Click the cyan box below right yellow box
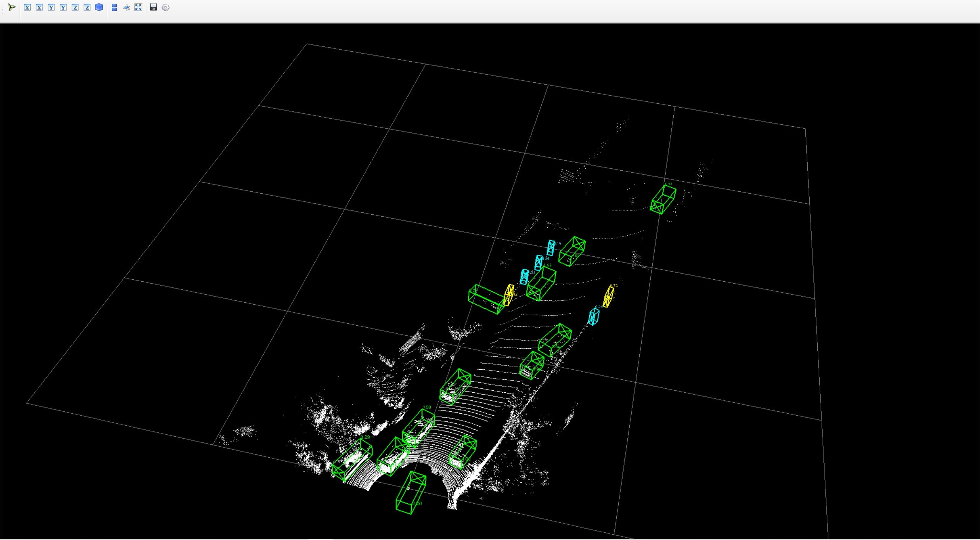This screenshot has height=540, width=980. (x=594, y=316)
